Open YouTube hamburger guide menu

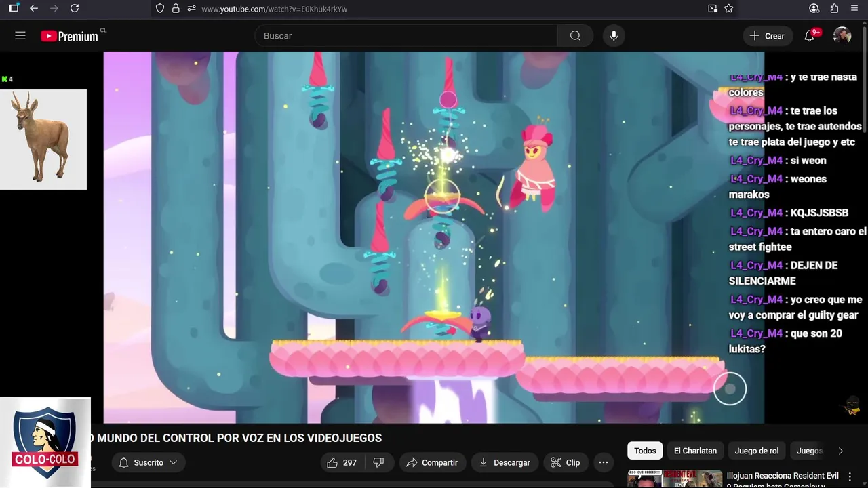(x=20, y=35)
